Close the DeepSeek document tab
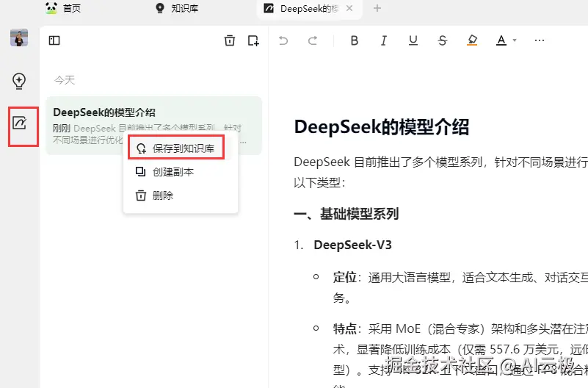 point(349,8)
